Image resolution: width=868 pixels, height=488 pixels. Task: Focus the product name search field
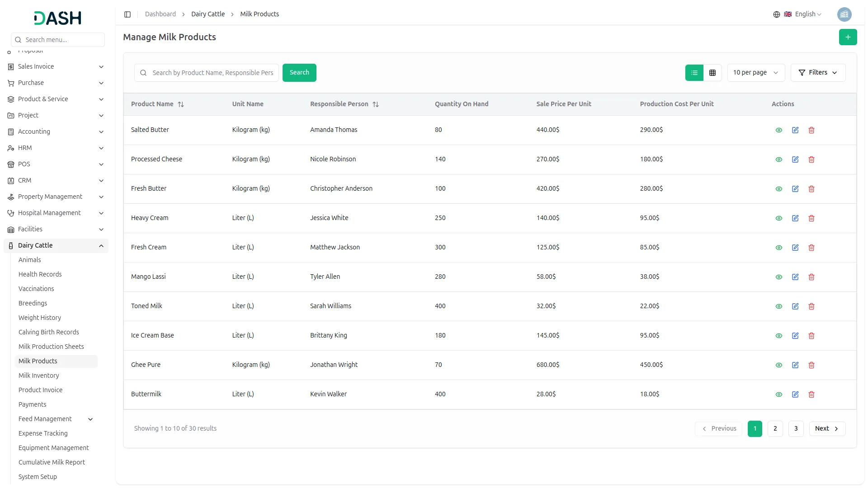click(x=212, y=73)
